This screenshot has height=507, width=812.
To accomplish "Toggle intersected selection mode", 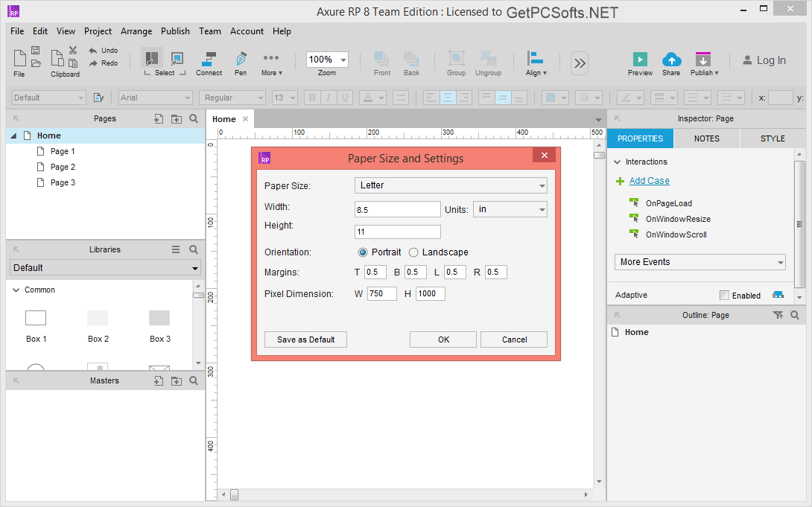I will point(152,58).
